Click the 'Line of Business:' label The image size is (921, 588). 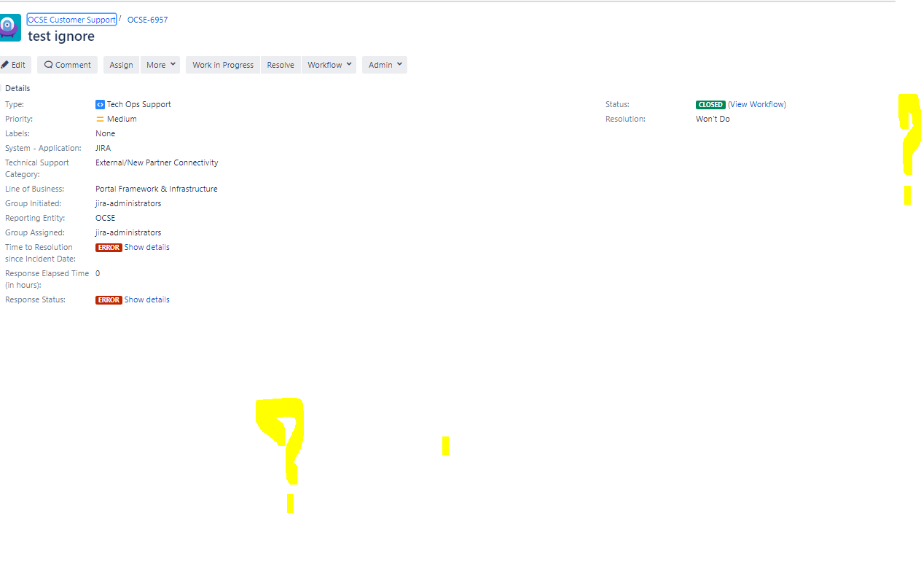click(34, 189)
